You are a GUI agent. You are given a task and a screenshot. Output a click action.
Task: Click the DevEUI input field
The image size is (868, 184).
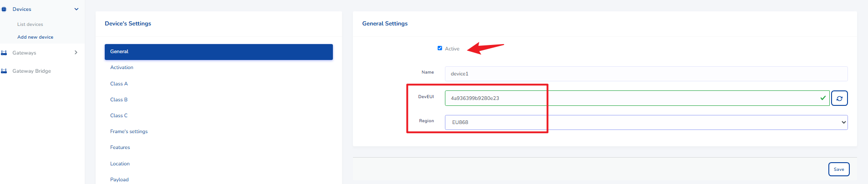[x=637, y=98]
